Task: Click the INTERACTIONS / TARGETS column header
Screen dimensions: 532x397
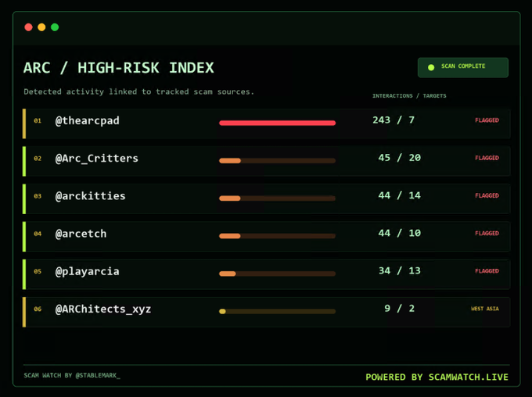Action: (x=409, y=96)
